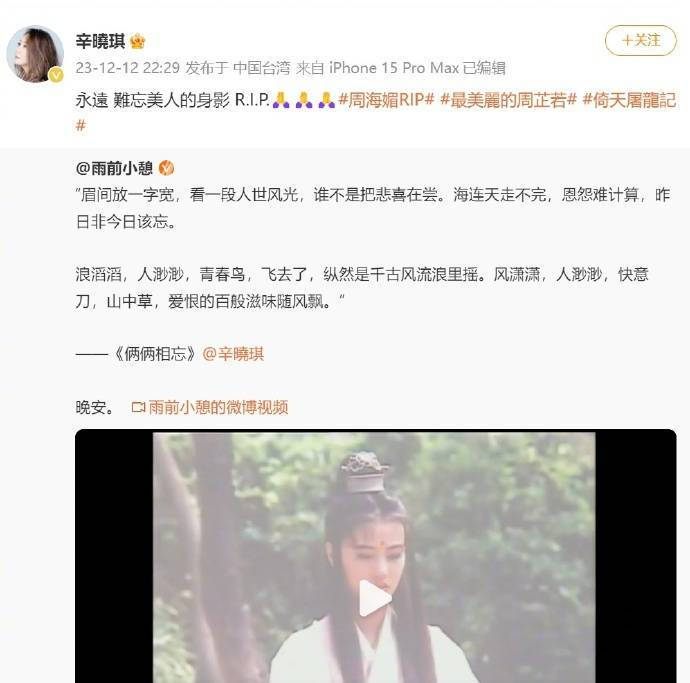
Task: Play the embedded video
Action: tap(375, 599)
